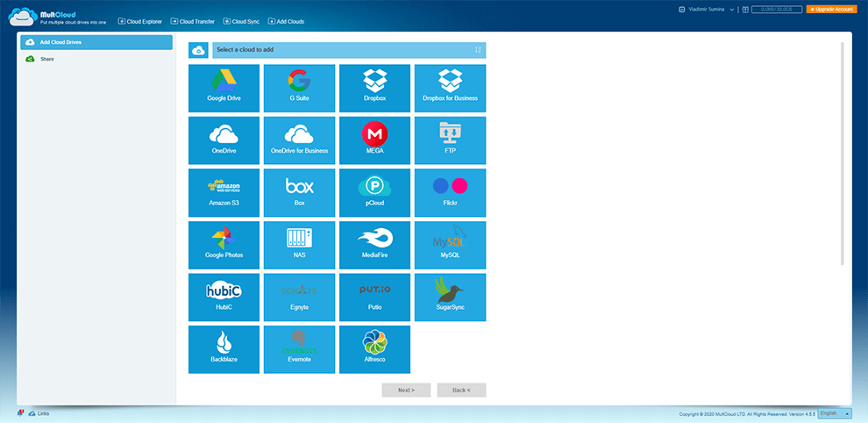Click the Next > button

[406, 391]
